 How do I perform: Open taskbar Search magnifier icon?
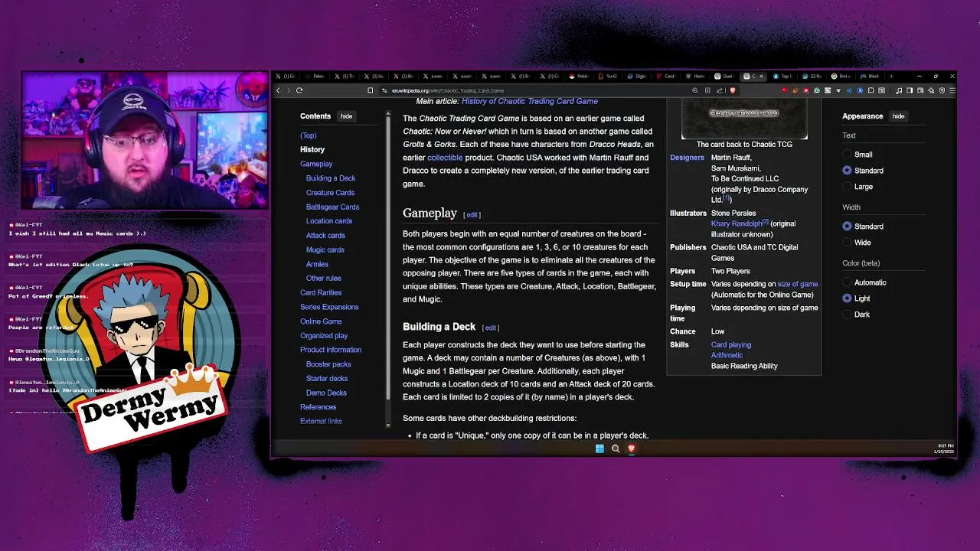(616, 448)
